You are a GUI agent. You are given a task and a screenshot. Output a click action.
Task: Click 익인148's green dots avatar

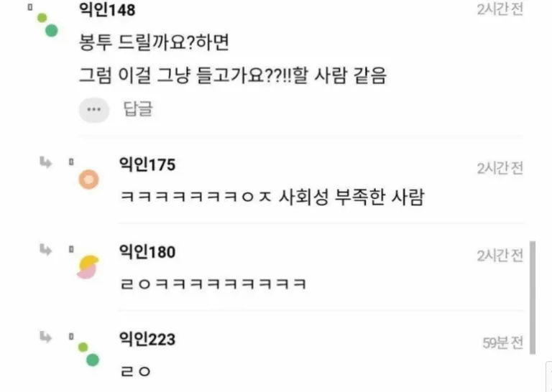(47, 25)
